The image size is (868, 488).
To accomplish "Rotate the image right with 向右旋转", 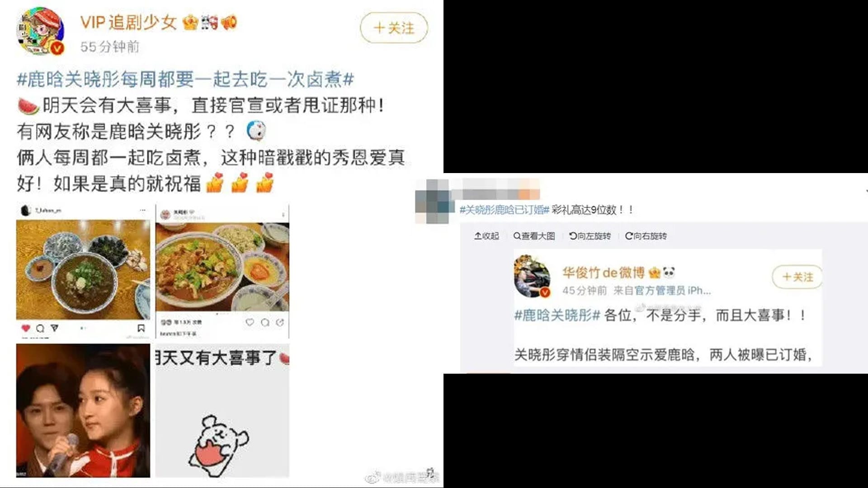I will tap(646, 236).
